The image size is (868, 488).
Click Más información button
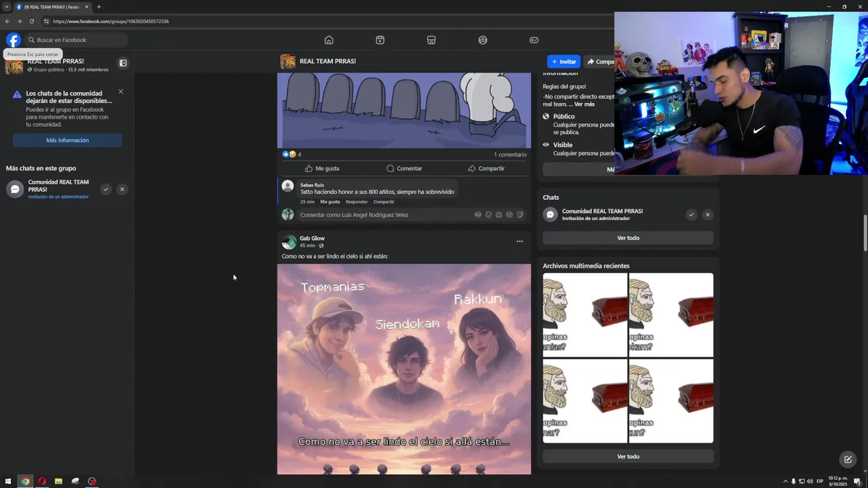tap(67, 140)
